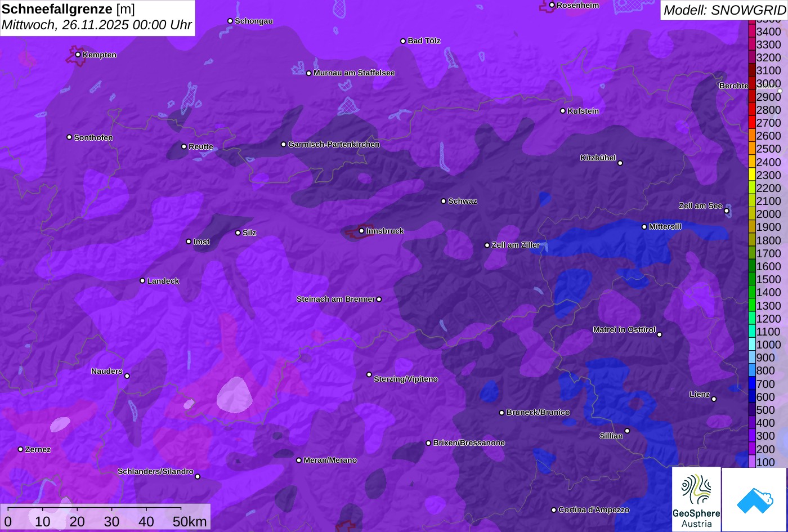Select the Silz village label

(249, 233)
